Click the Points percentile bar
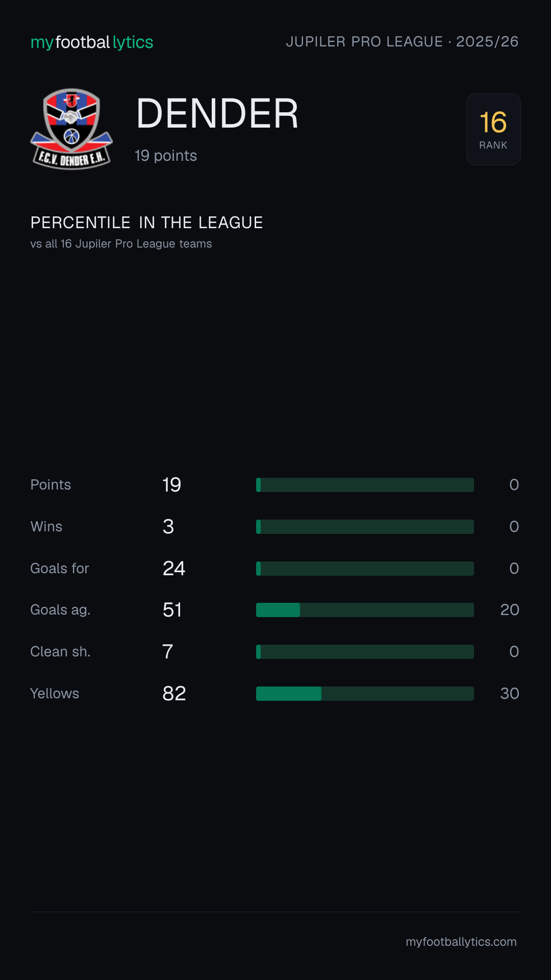The width and height of the screenshot is (551, 980). coord(365,485)
